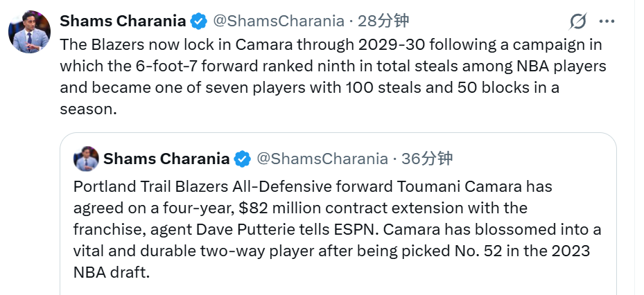This screenshot has height=295, width=644.
Task: Click the small avatar in the quoted post
Action: [x=87, y=159]
